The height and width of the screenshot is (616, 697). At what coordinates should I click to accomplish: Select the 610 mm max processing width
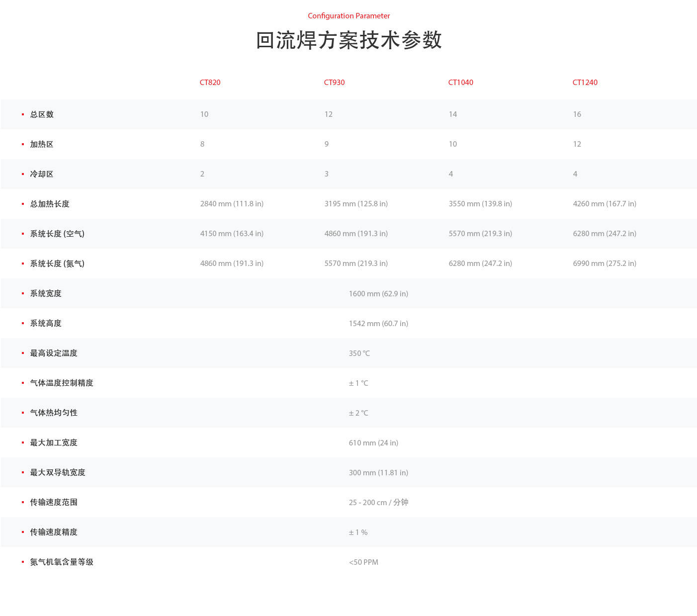click(373, 443)
